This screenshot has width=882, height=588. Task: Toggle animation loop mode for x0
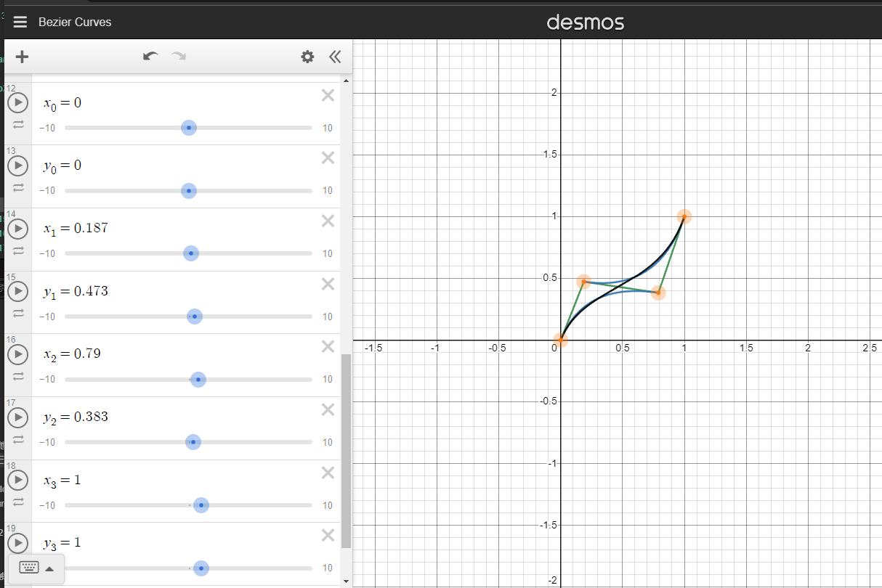(x=18, y=125)
